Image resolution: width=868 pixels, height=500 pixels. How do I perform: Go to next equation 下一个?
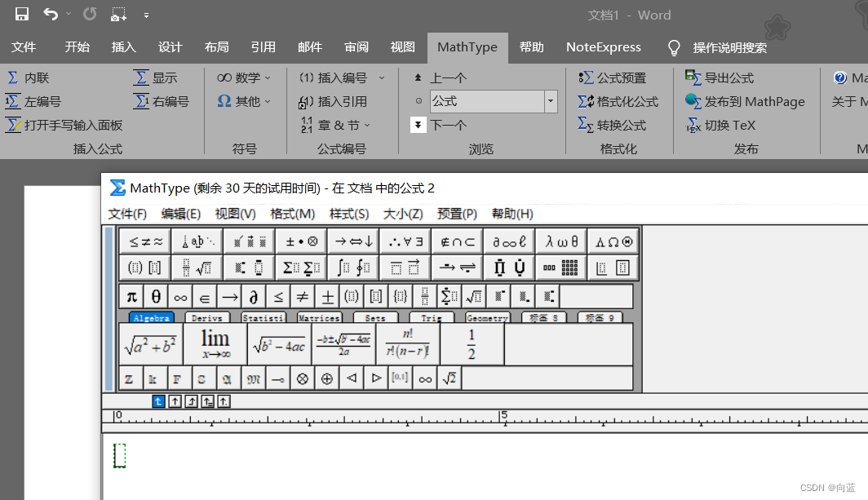440,125
